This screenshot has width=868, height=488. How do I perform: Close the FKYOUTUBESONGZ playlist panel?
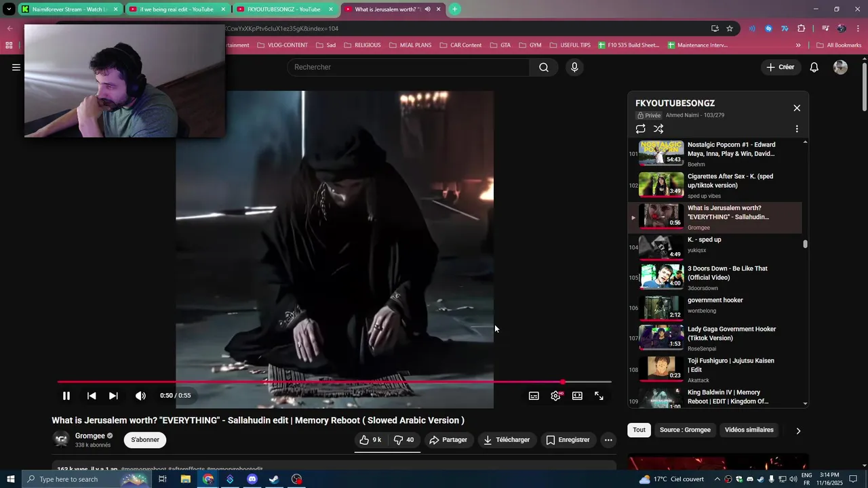tap(797, 108)
